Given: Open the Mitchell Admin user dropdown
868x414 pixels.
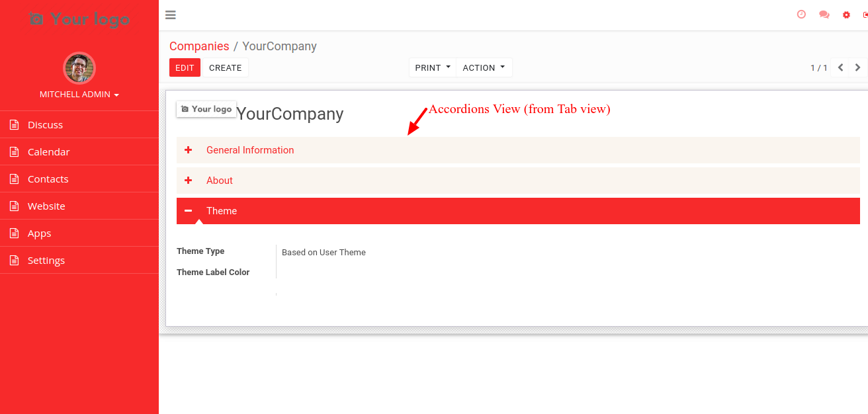Looking at the screenshot, I should pos(79,95).
